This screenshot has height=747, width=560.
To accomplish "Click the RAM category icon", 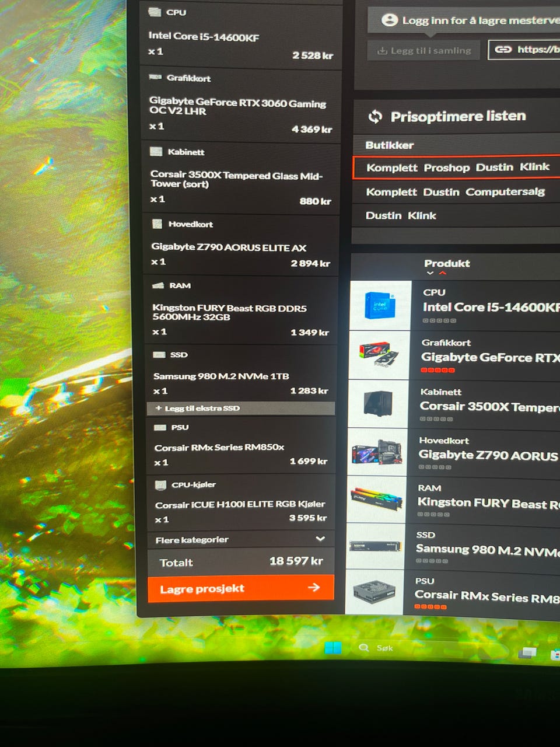I will [158, 285].
